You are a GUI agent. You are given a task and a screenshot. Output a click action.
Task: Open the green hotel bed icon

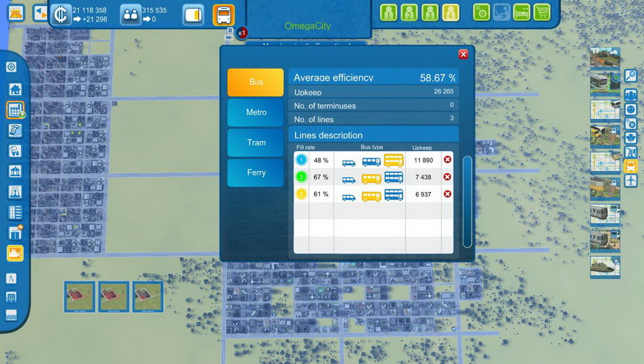pyautogui.click(x=522, y=13)
